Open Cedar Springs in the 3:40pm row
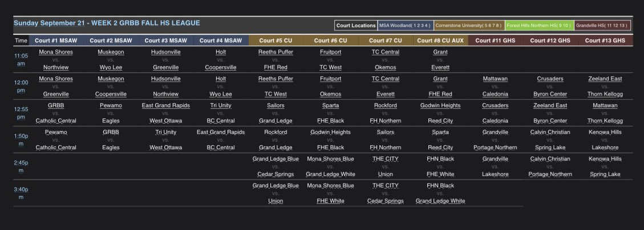This screenshot has height=230, width=644. click(385, 201)
